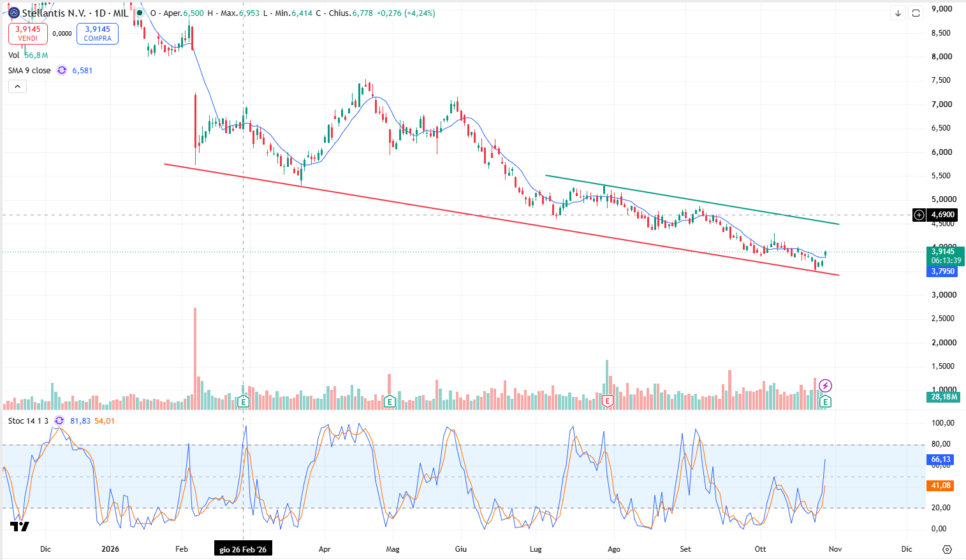Viewport: 966px width, 560px height.
Task: Click the +0,276 (+4,24%) change value
Action: pyautogui.click(x=406, y=13)
